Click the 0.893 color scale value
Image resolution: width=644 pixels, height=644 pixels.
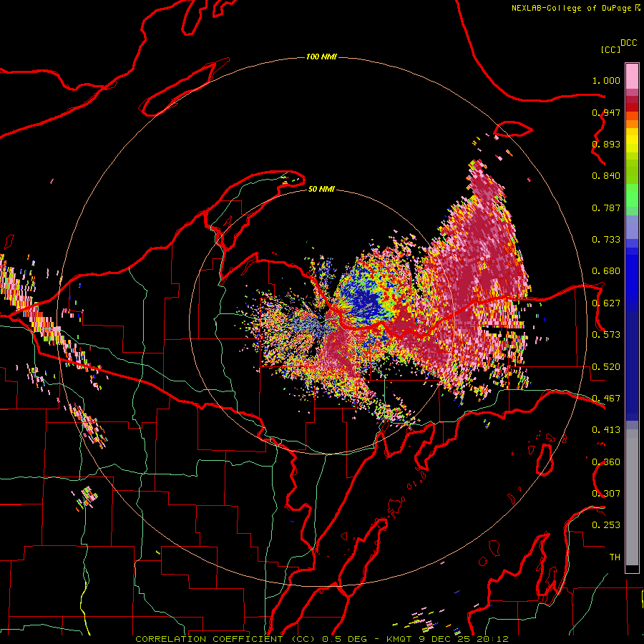coord(606,144)
